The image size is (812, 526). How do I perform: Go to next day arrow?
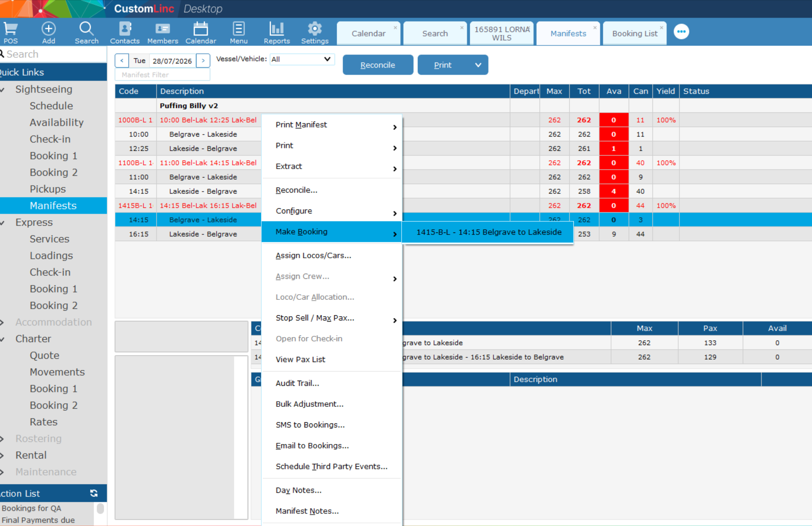[203, 61]
